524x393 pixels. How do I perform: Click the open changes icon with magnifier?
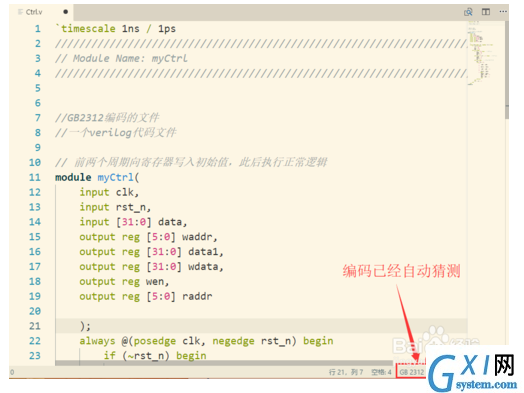[468, 12]
